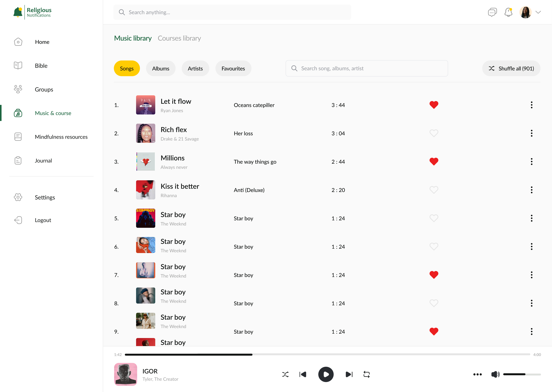Click the shuffle playback icon
This screenshot has height=392, width=552.
pyautogui.click(x=285, y=374)
